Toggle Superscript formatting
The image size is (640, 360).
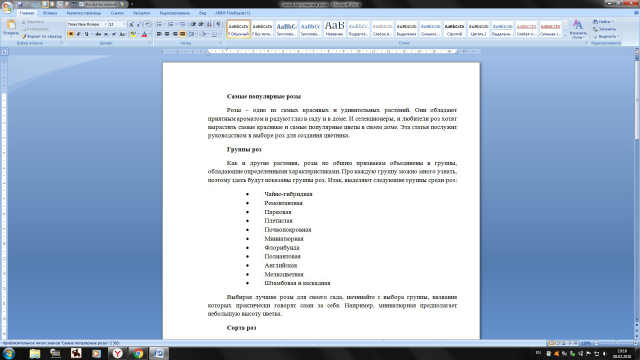(114, 34)
